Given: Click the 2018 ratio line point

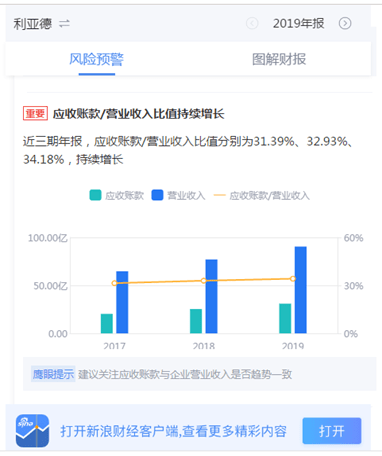Looking at the screenshot, I should [x=204, y=281].
